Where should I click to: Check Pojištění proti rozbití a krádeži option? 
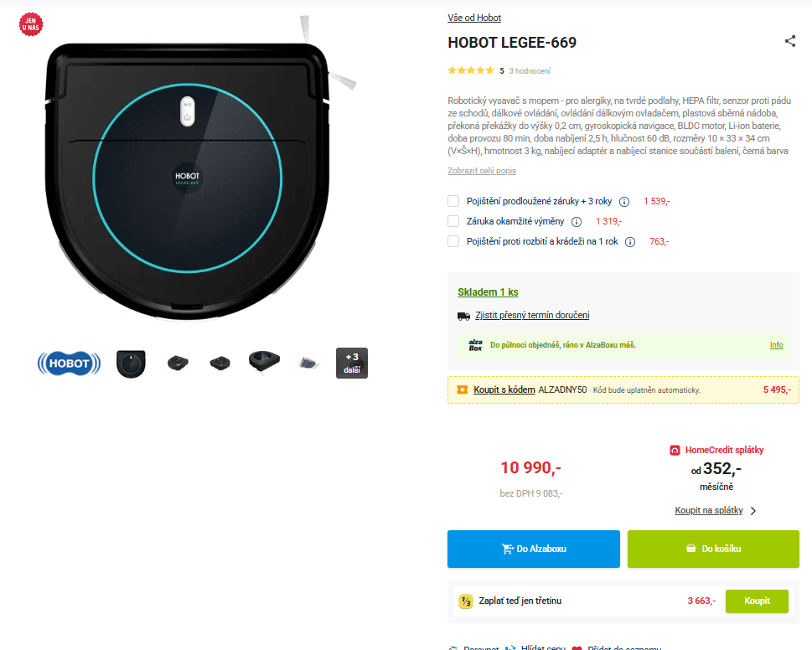[453, 241]
